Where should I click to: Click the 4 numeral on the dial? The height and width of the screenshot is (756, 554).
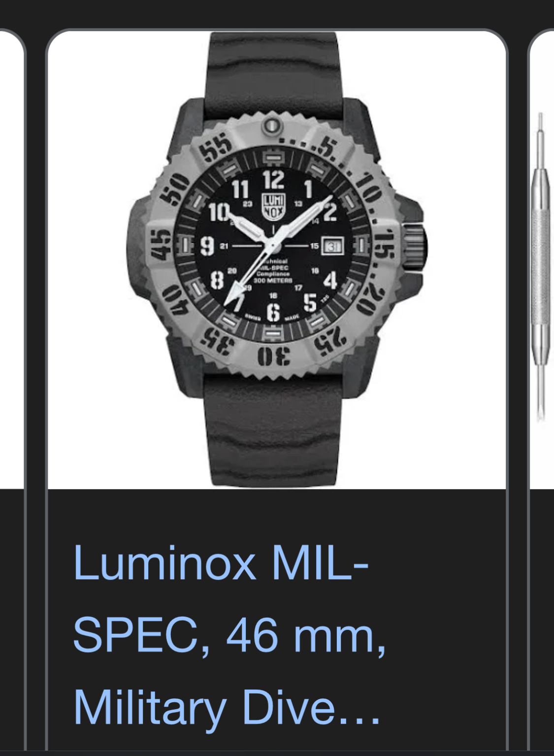(330, 279)
